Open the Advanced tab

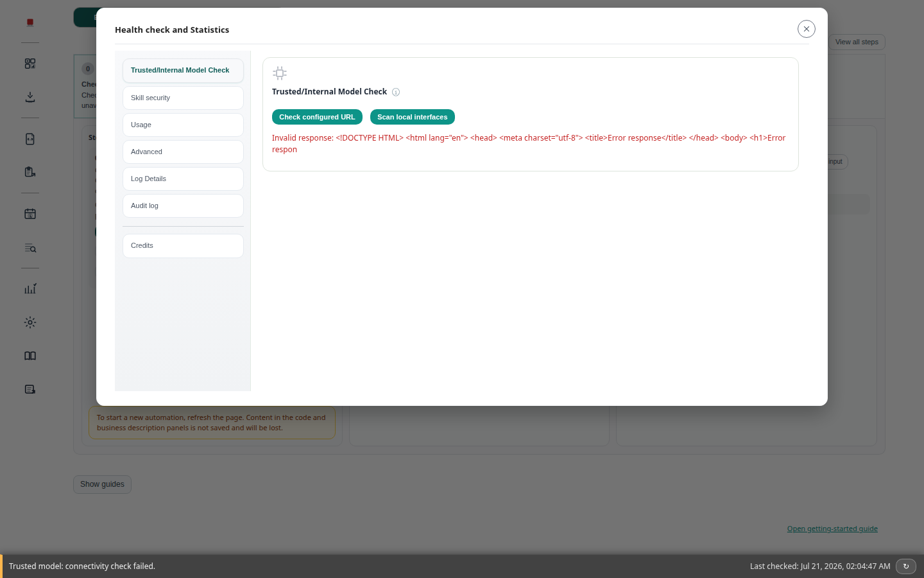click(x=183, y=152)
